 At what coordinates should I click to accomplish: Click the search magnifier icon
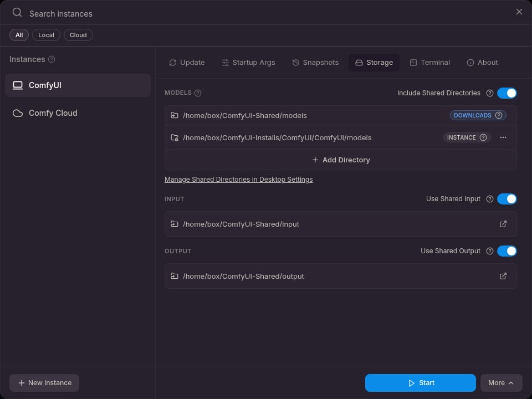tap(17, 13)
